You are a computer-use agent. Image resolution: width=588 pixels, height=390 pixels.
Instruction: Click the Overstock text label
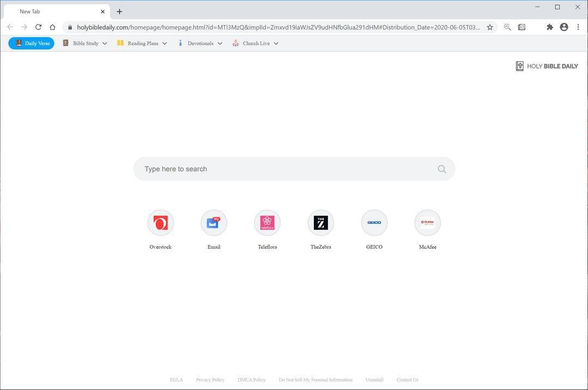[161, 247]
